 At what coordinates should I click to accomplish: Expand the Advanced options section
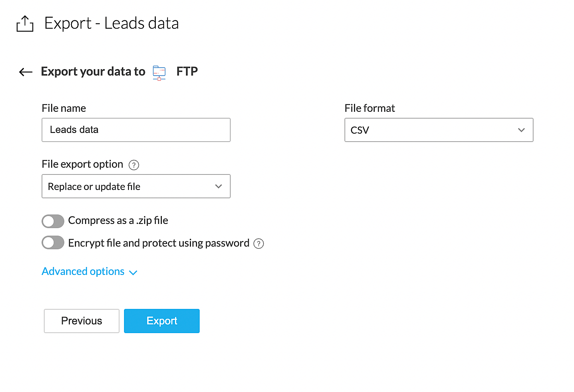tap(83, 272)
